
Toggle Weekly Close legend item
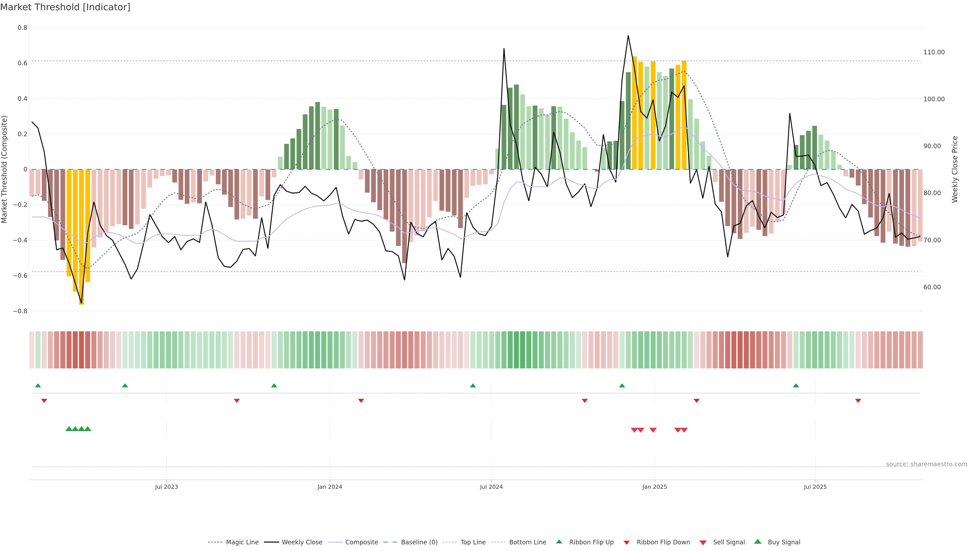pyautogui.click(x=302, y=542)
